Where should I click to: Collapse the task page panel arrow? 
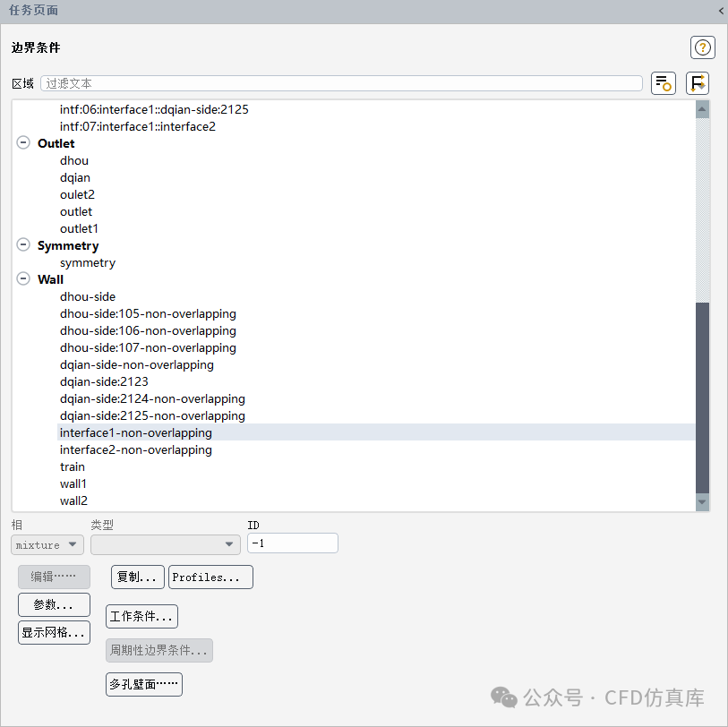[721, 11]
